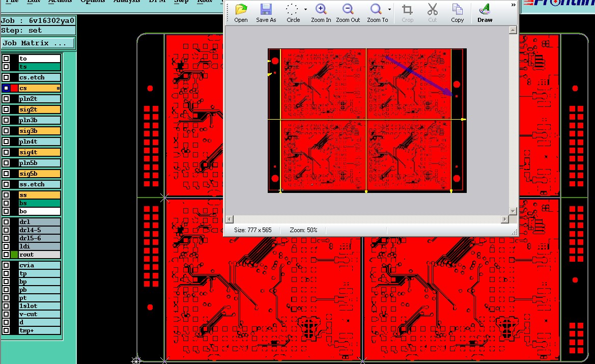Open the Zoom To dropdown arrow
The image size is (595, 364).
point(389,9)
